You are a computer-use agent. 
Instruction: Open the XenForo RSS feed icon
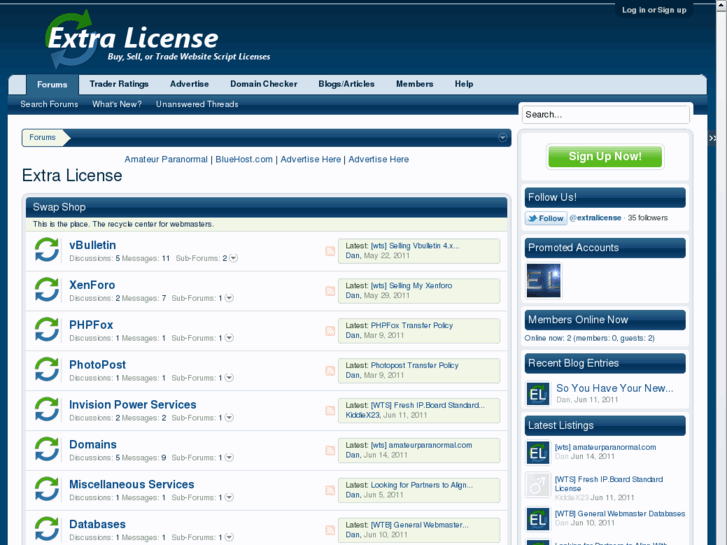pyautogui.click(x=330, y=291)
